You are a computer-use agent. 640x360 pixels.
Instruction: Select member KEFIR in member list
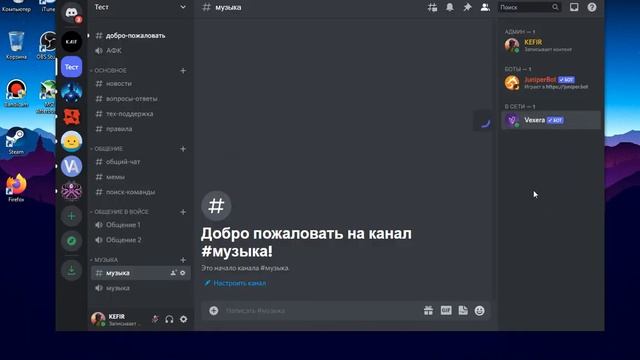pos(551,45)
